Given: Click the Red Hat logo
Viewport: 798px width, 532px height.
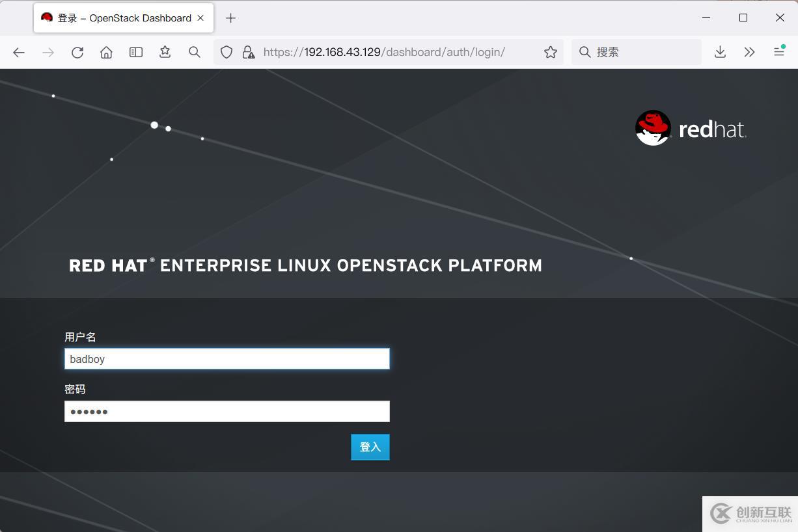Looking at the screenshot, I should coord(691,128).
